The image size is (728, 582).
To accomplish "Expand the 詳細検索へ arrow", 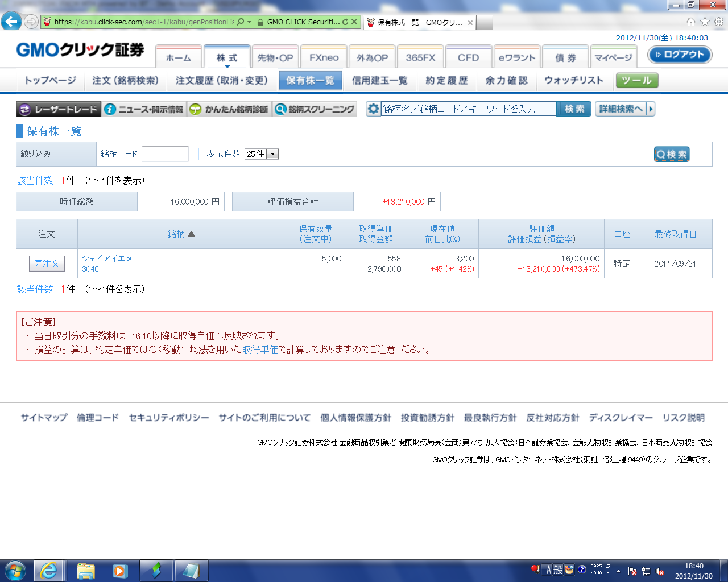I will click(651, 109).
